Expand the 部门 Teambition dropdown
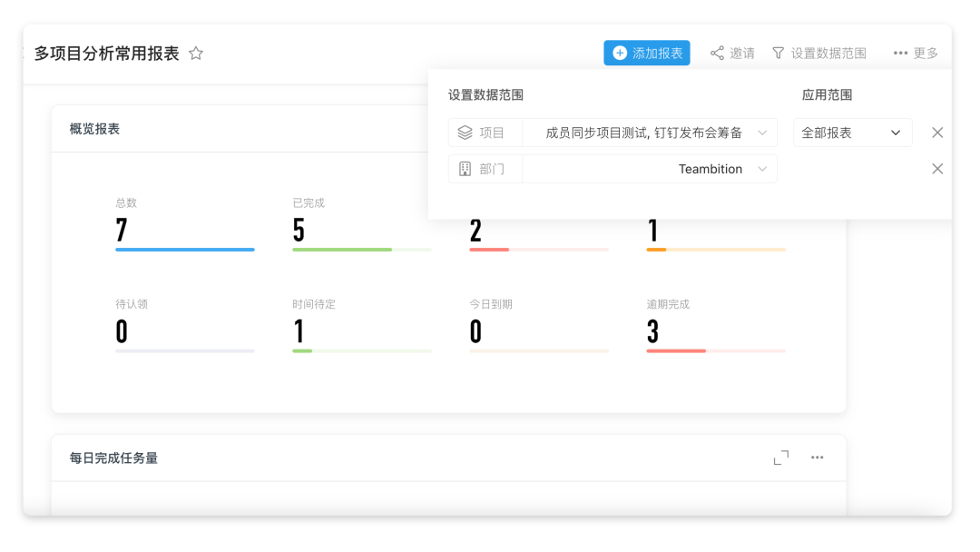This screenshot has width=980, height=552. click(x=762, y=169)
